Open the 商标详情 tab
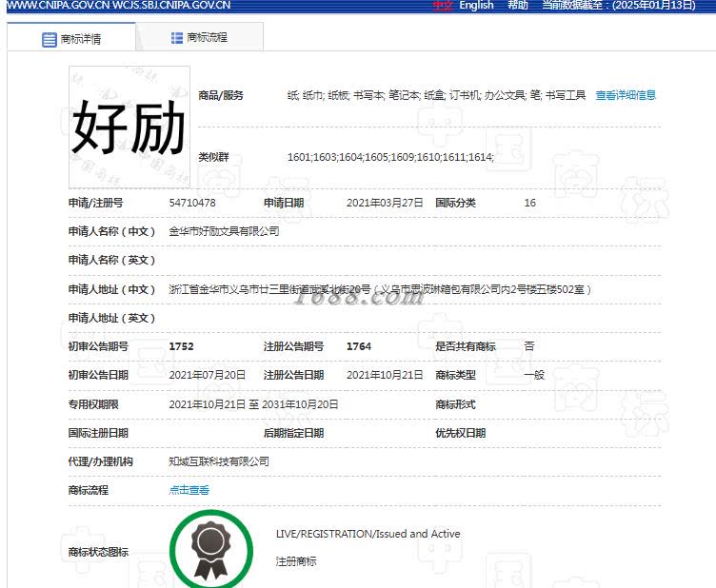Image resolution: width=716 pixels, height=588 pixels. pyautogui.click(x=71, y=37)
